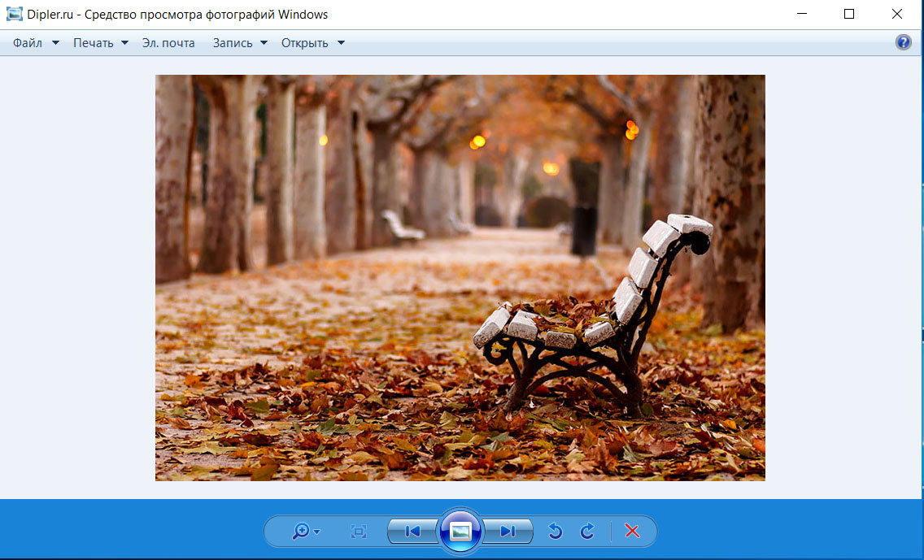Open the Help question mark icon
The width and height of the screenshot is (924, 560).
click(904, 41)
